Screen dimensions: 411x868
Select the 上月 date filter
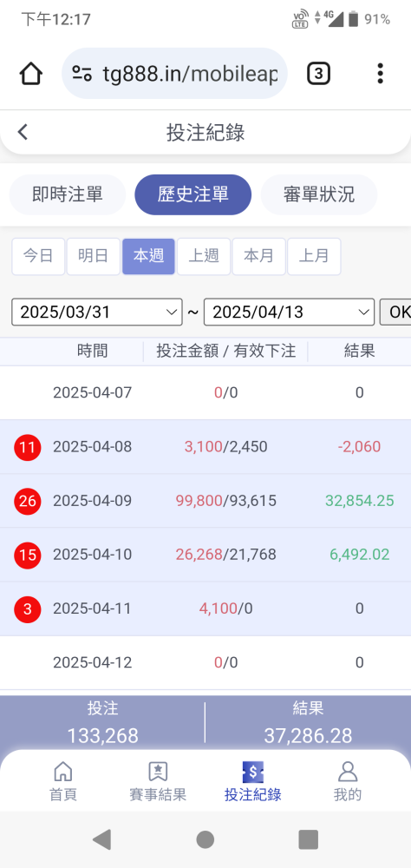pyautogui.click(x=314, y=256)
